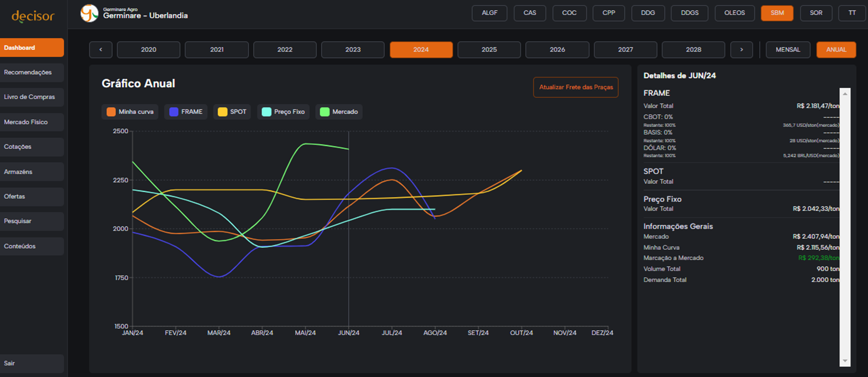868x377 pixels.
Task: Open Livro de Compras
Action: point(32,97)
